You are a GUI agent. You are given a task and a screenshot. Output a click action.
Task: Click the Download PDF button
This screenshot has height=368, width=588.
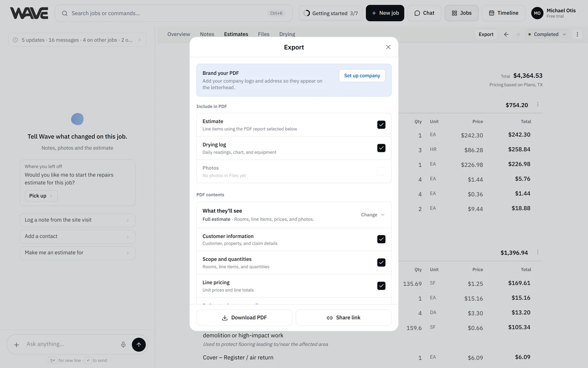tap(244, 318)
